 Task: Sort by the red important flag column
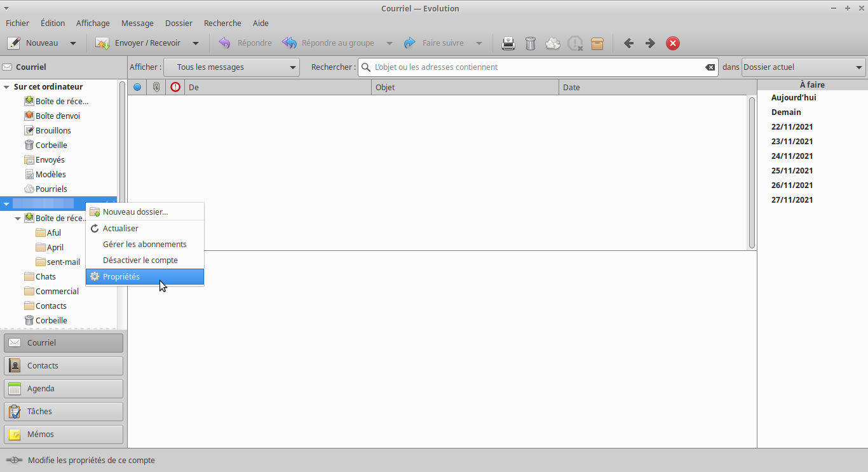tap(175, 87)
